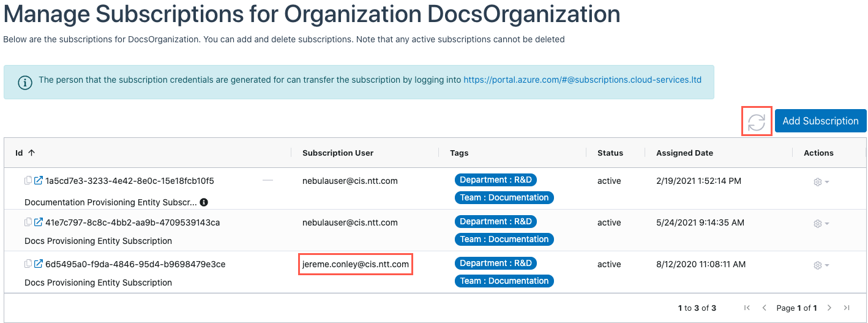Click jereme.conley@cis.ntt.com user cell
Viewport: 868px width, 323px height.
(356, 264)
